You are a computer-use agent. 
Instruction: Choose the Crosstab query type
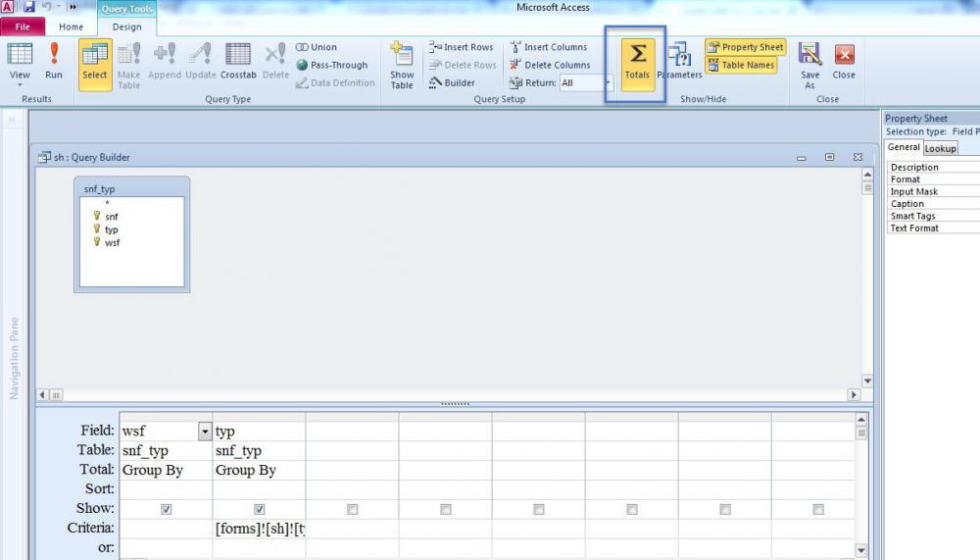coord(238,61)
